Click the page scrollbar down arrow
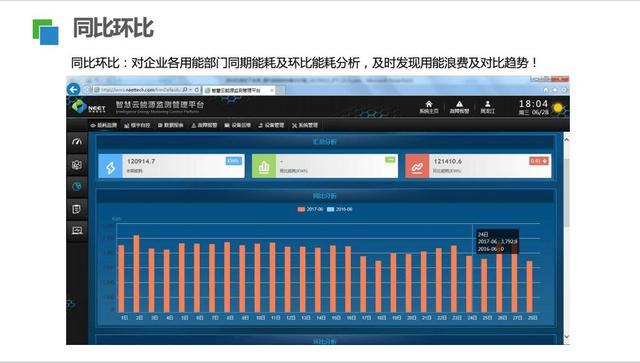 click(566, 337)
